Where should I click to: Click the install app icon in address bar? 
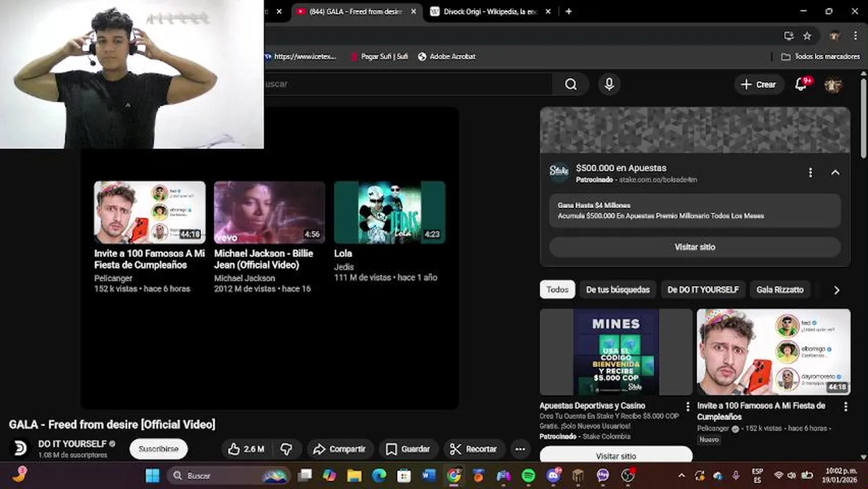point(789,36)
